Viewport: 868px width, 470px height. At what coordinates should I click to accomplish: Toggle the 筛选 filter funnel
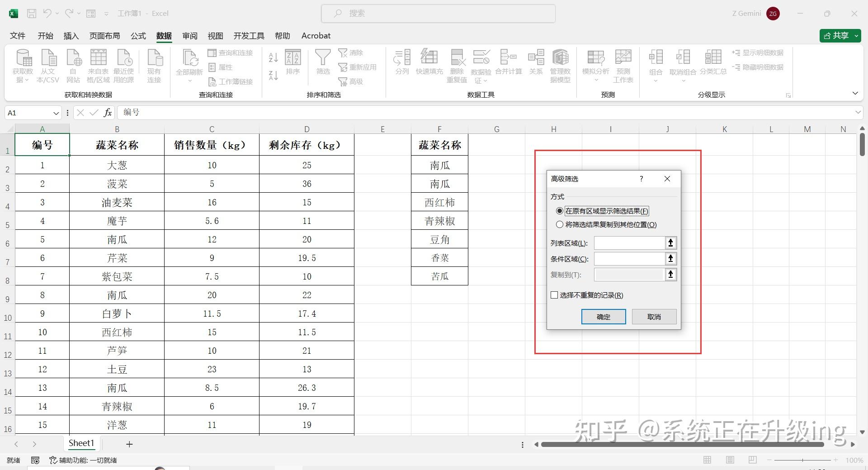click(323, 62)
